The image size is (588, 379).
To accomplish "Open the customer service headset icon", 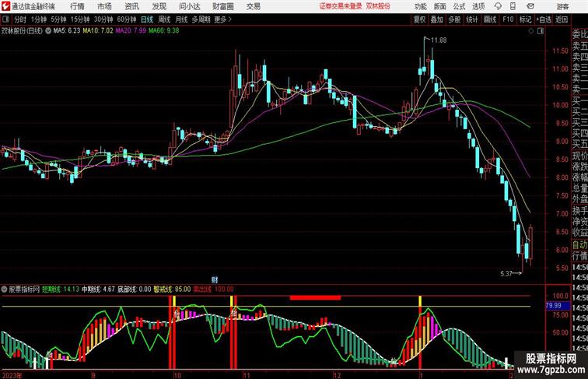I will coord(498,6).
